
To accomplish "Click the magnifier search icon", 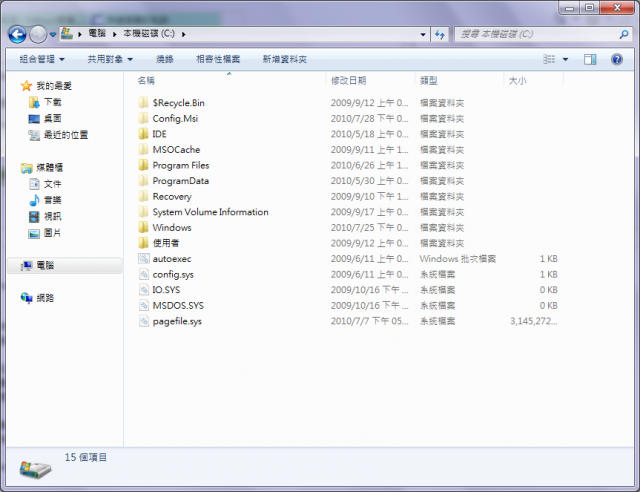I will point(624,34).
